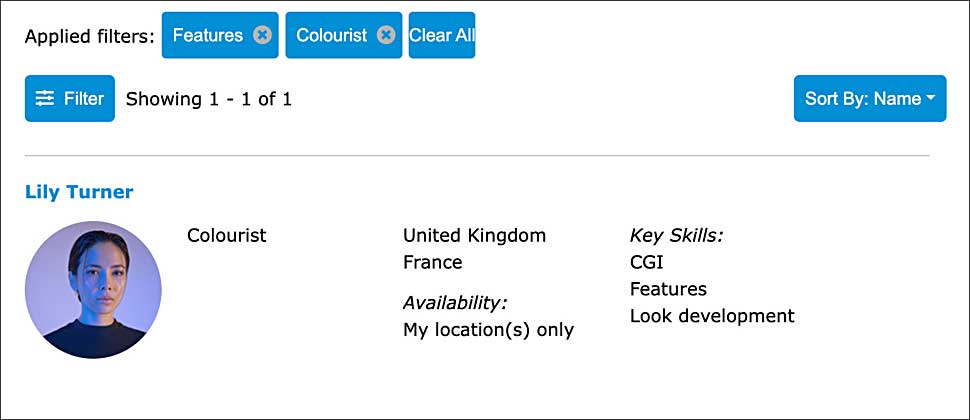Click the sliders icon on the Filter button
The height and width of the screenshot is (420, 970).
(x=45, y=98)
